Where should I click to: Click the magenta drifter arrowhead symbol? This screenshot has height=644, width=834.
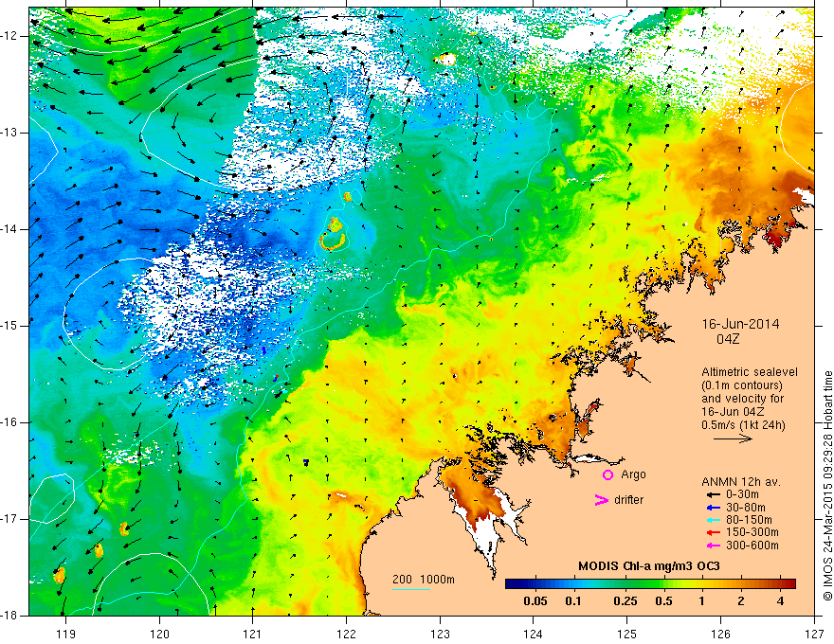[602, 500]
